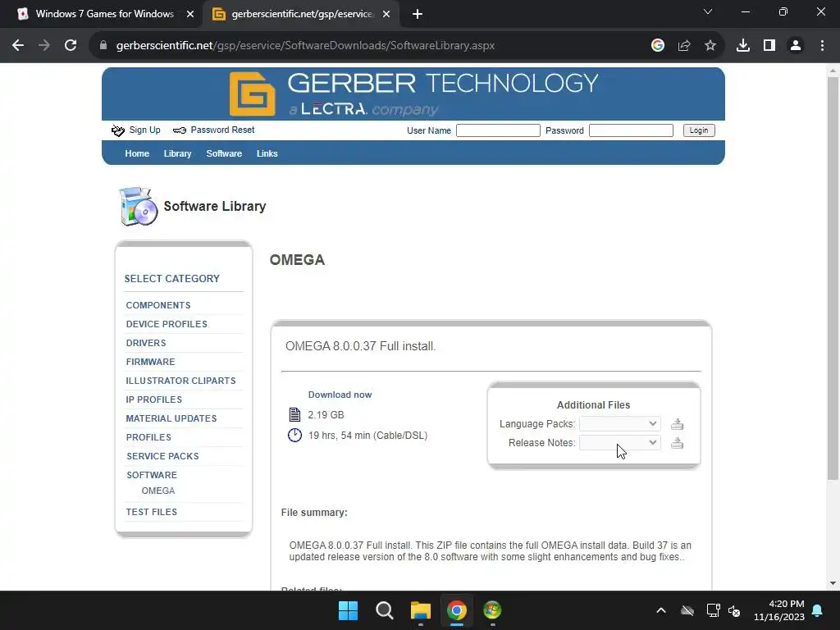Screen dimensions: 840x630
Task: Select SERVICE PACKS category
Action: 162,456
